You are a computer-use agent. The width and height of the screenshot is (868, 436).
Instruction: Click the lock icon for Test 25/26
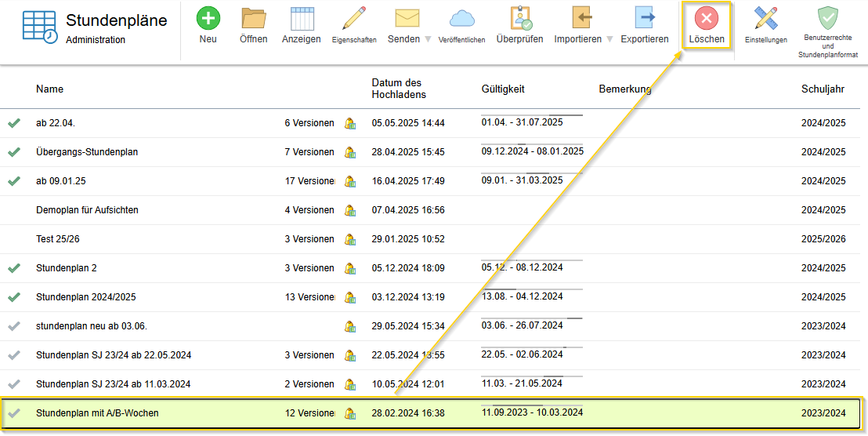(x=350, y=239)
